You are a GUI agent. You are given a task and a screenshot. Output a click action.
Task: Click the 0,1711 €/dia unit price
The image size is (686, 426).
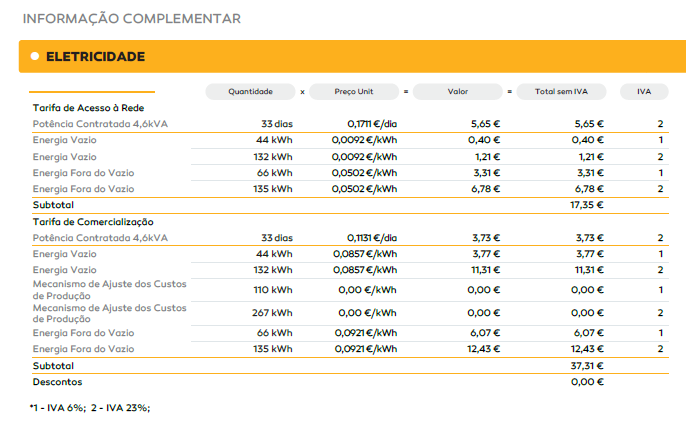372,124
